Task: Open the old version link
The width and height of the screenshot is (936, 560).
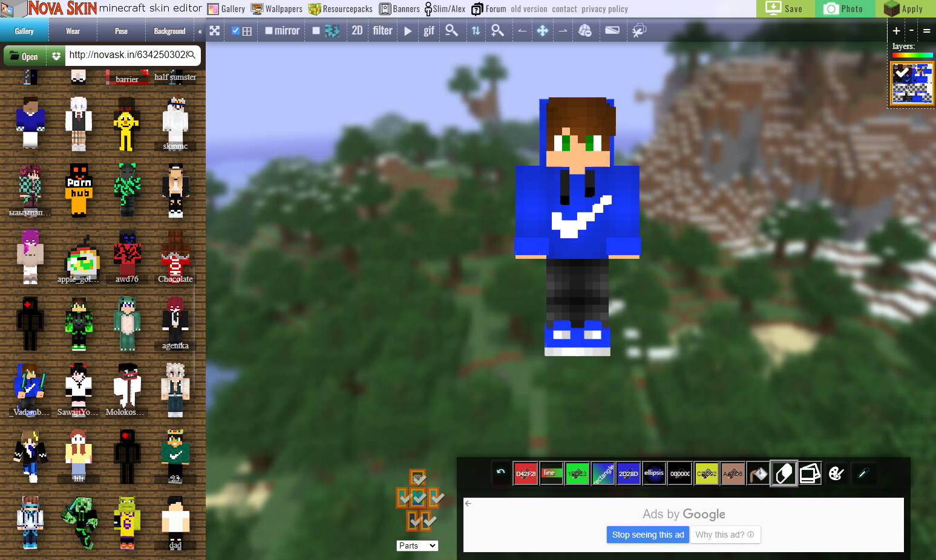Action: coord(529,9)
